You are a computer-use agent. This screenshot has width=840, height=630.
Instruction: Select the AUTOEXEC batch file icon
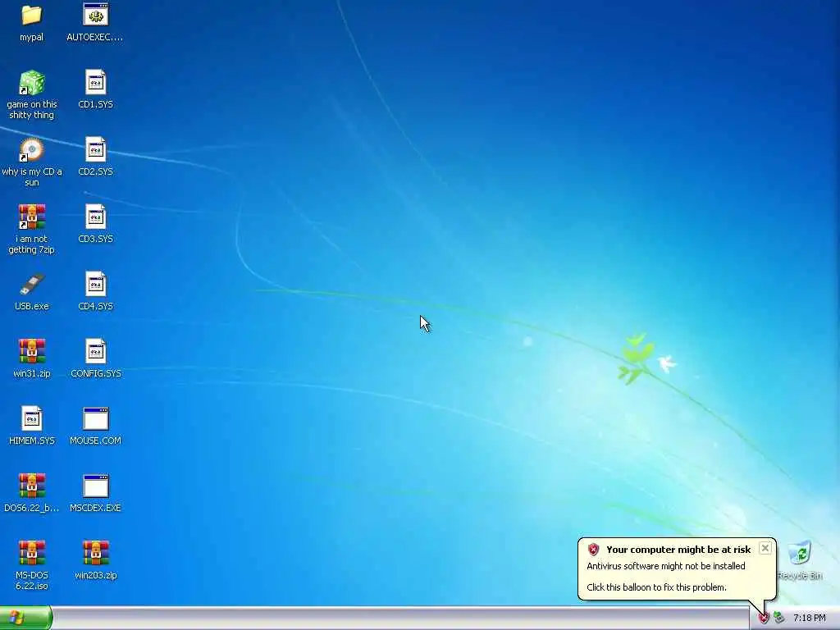[x=95, y=15]
